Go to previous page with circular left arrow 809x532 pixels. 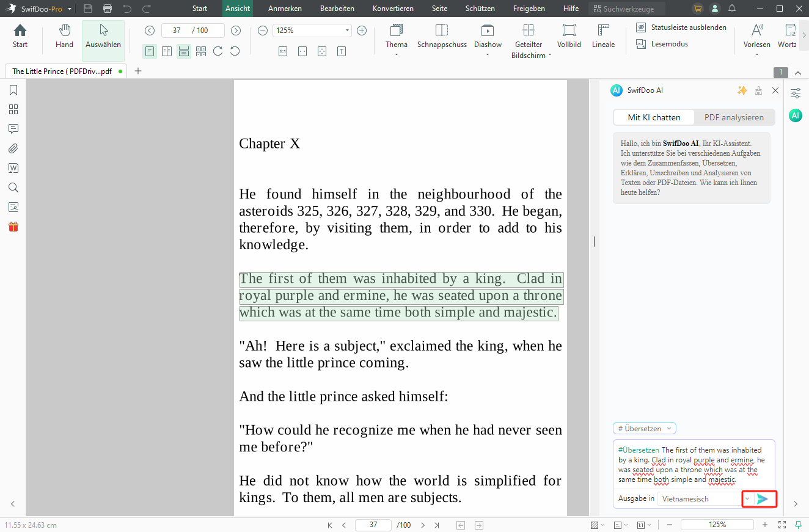150,31
